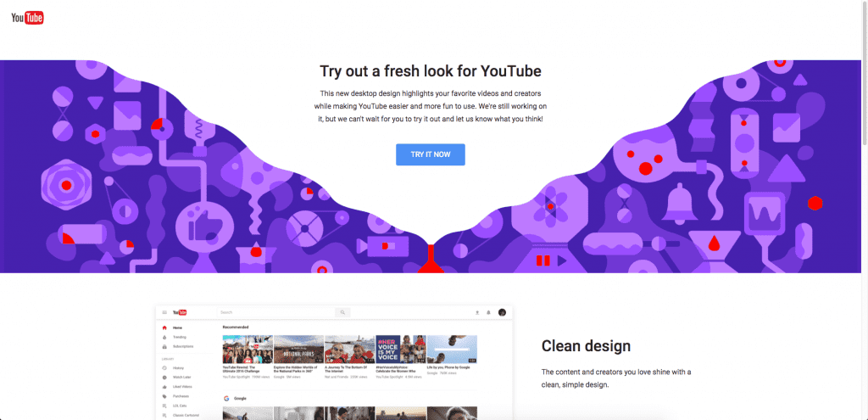Click the Search field in the preview
Viewport: 868px width, 420px height.
[276, 312]
